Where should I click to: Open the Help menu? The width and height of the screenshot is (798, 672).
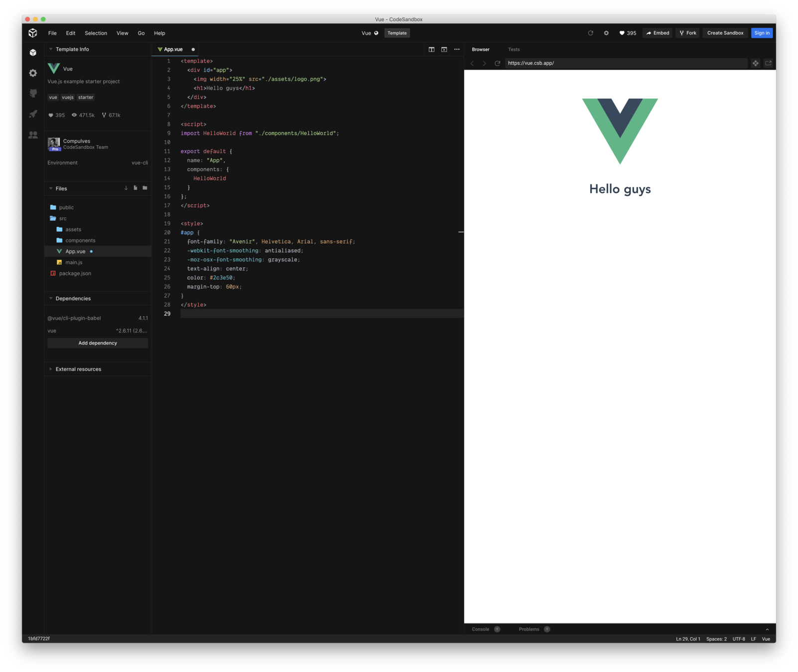click(x=159, y=33)
